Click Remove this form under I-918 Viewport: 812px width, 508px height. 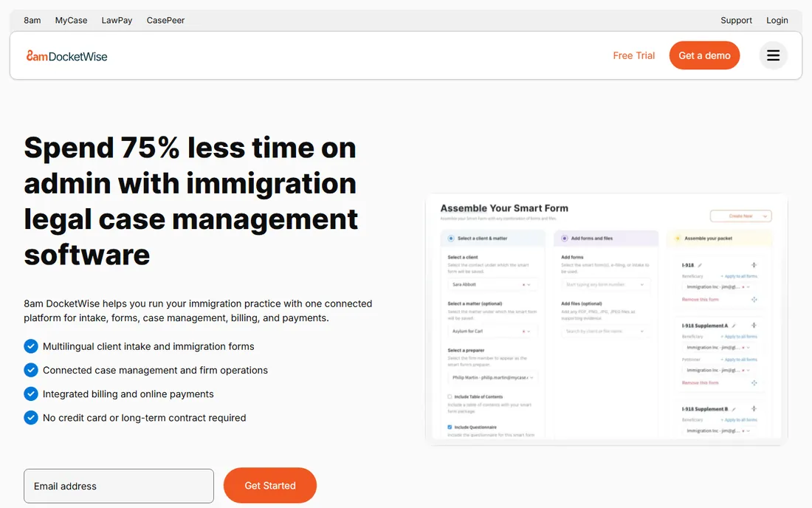pyautogui.click(x=700, y=299)
